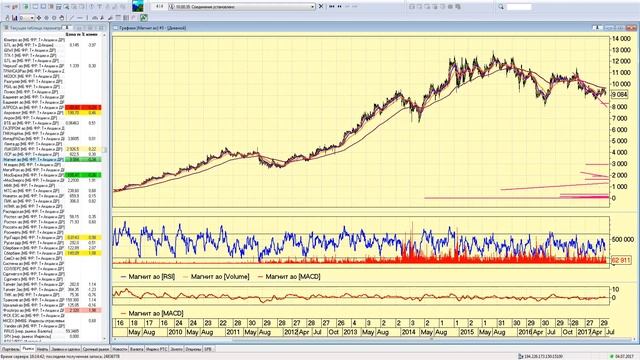Switch to the Срочный рынок tab

coord(96,349)
